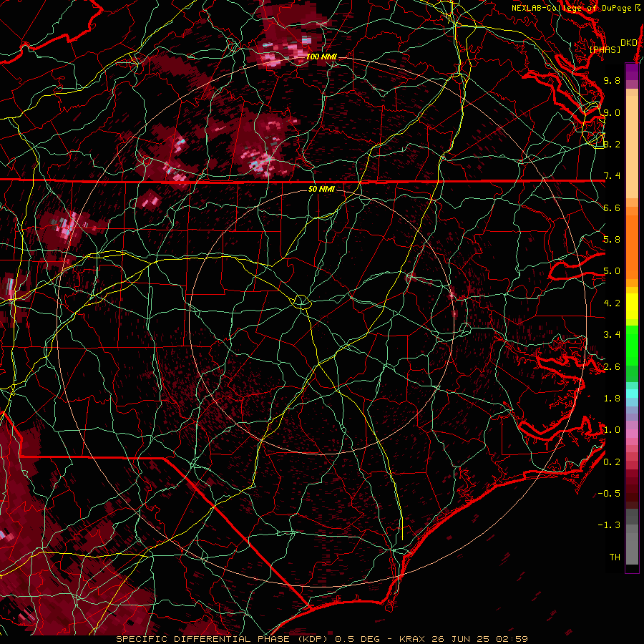Pick the purple swatch atop the color bar
644x644 pixels.
[632, 72]
